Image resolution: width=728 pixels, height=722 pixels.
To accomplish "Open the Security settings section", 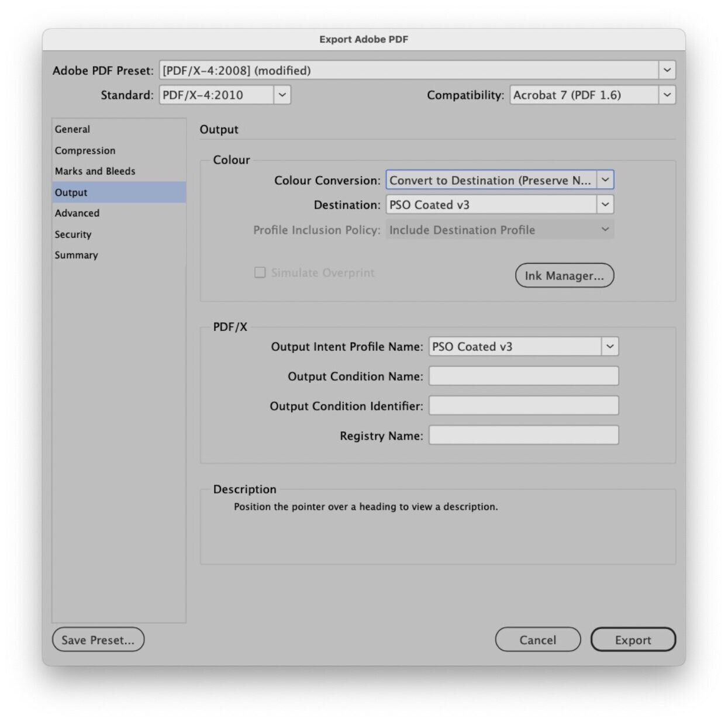I will click(x=73, y=234).
